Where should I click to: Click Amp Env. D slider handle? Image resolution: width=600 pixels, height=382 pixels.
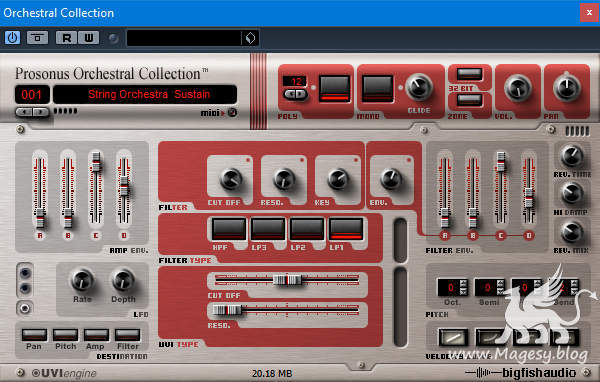124,187
